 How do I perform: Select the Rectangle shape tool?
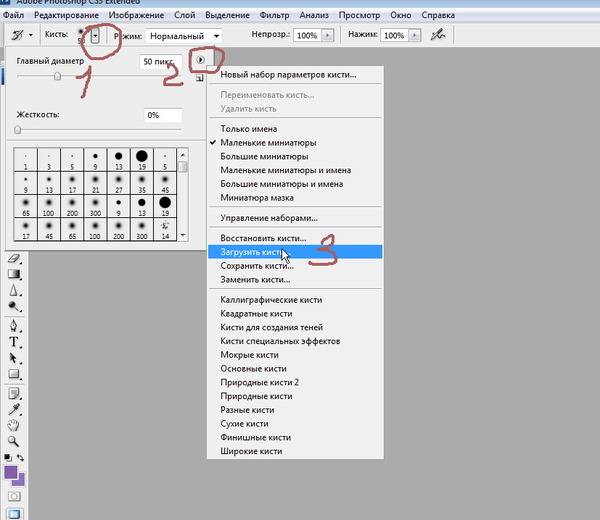tap(14, 374)
